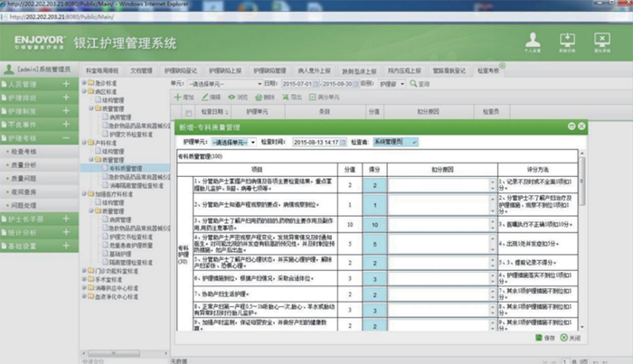Click the 保存 save icon in dialog footer
This screenshot has height=364, width=633.
point(539,338)
